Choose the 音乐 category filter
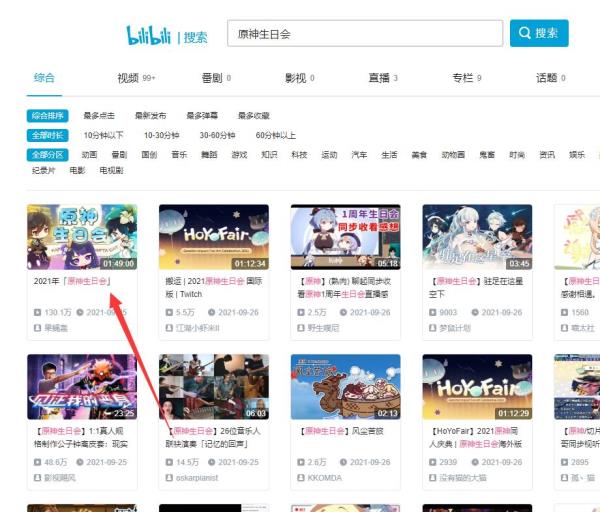Image resolution: width=600 pixels, height=512 pixels. (179, 155)
